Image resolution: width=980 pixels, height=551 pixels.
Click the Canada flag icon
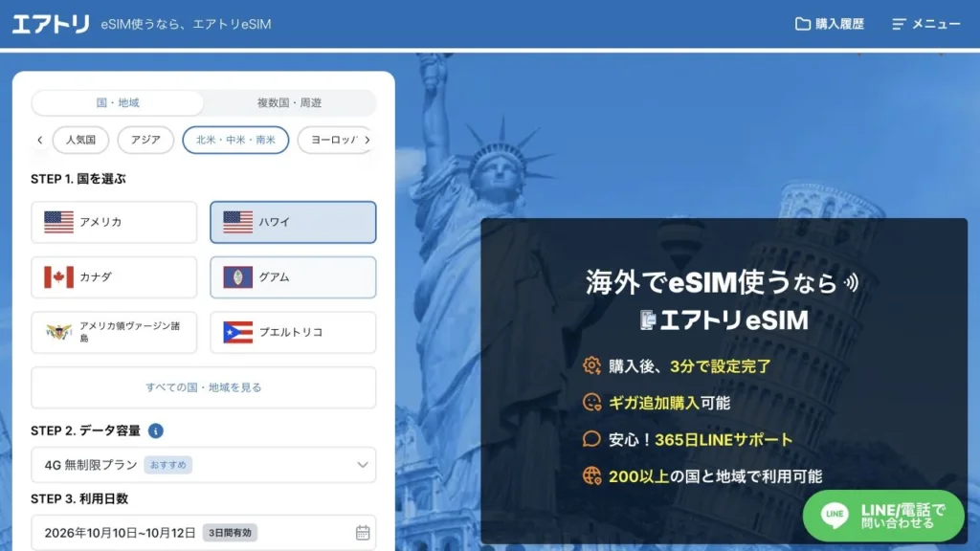tap(58, 276)
